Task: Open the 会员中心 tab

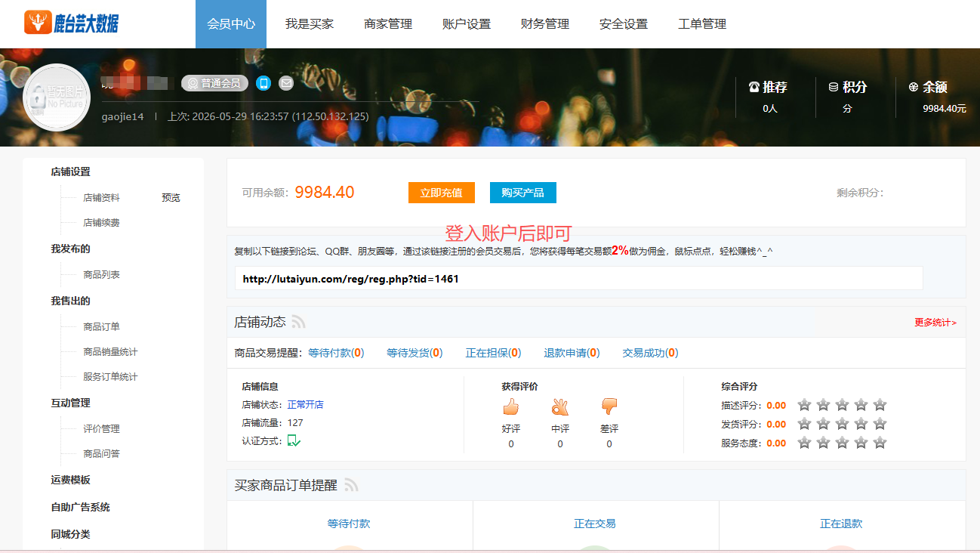Action: tap(231, 24)
